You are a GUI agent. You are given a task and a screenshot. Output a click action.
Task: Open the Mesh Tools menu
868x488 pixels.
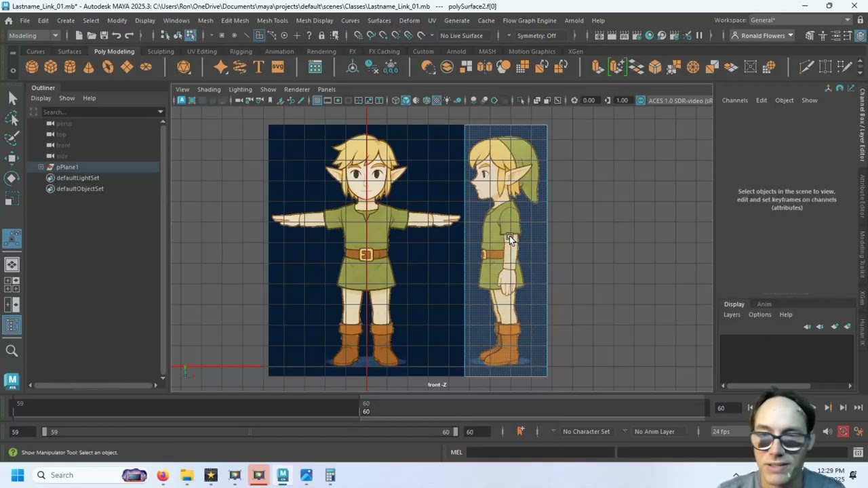coord(272,20)
